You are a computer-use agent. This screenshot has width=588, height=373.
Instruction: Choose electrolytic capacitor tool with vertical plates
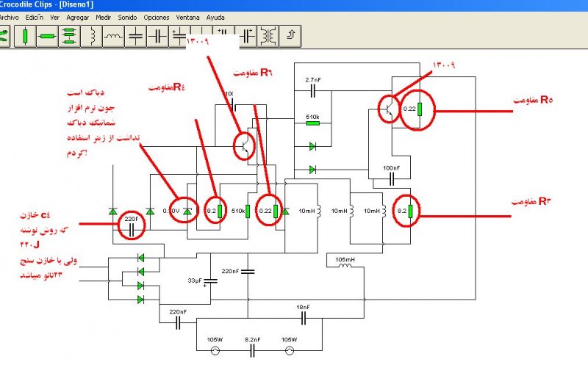[247, 36]
